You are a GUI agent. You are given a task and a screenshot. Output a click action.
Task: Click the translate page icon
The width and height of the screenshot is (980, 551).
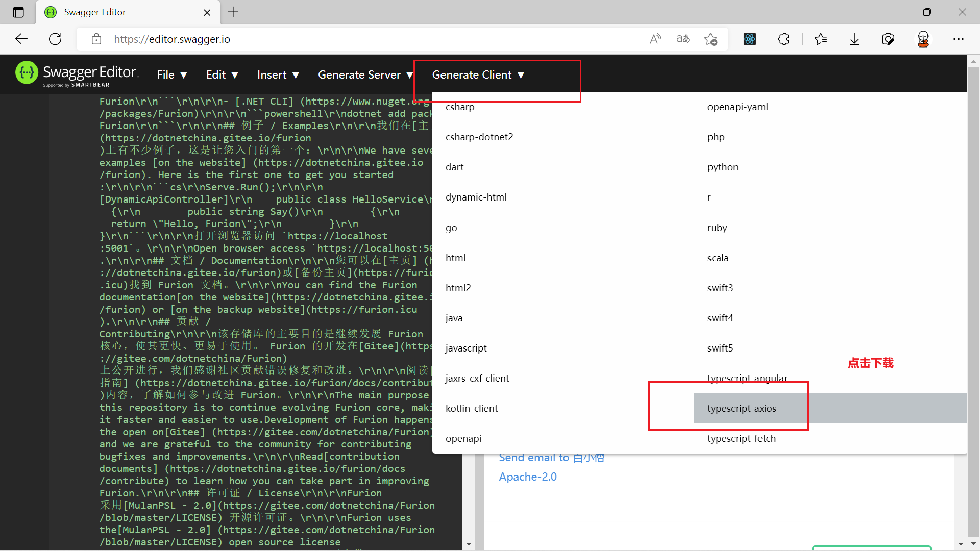point(683,39)
